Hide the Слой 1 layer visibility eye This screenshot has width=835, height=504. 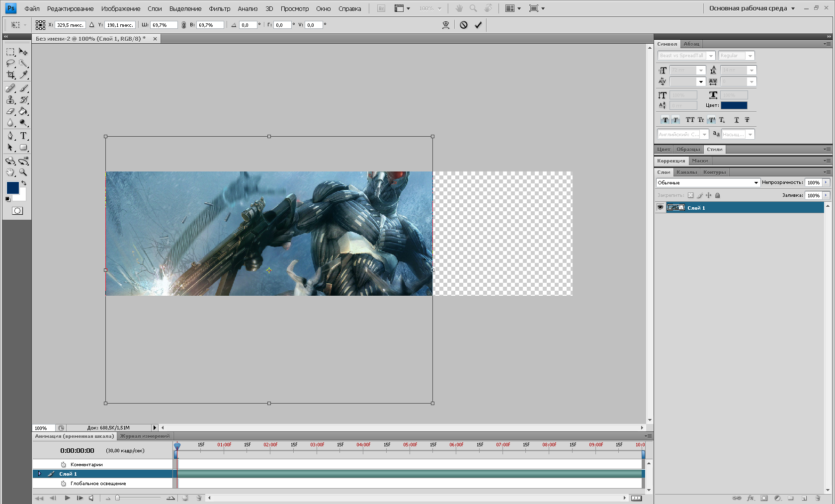coord(660,208)
